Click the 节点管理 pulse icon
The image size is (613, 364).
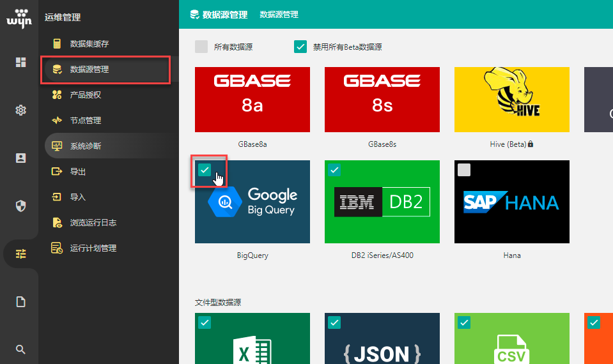point(57,120)
